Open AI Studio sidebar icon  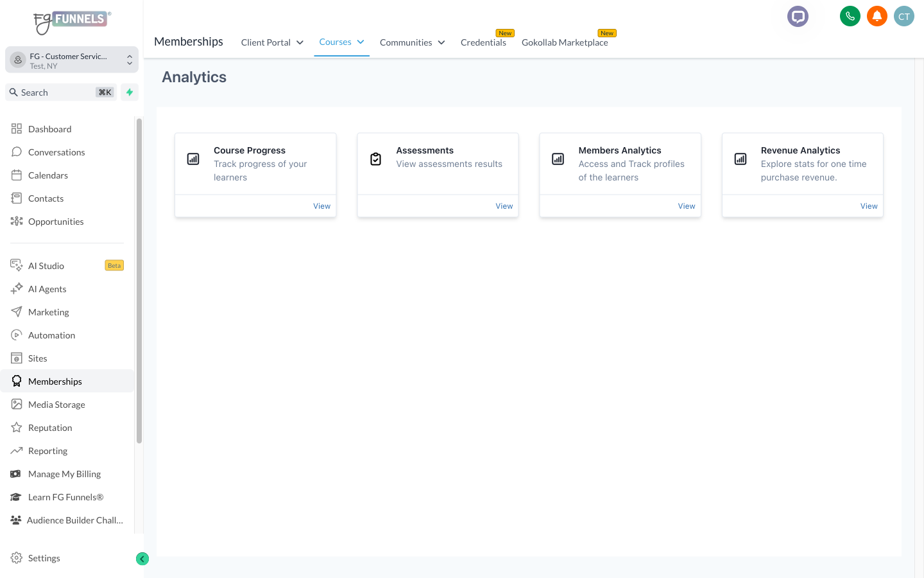[x=17, y=266]
